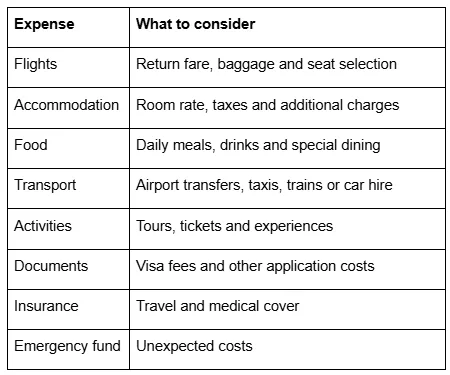
Task: Click the word 'baggage' in Flights row
Action: 246,64
